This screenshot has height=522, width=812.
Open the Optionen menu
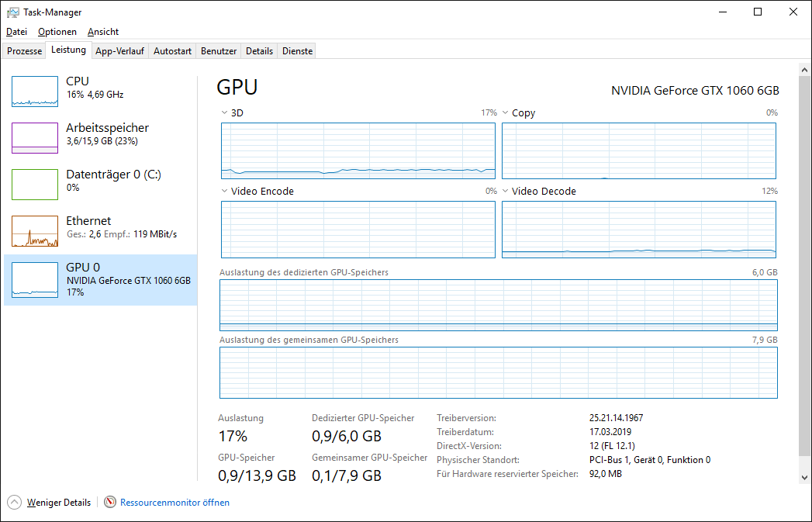click(57, 32)
